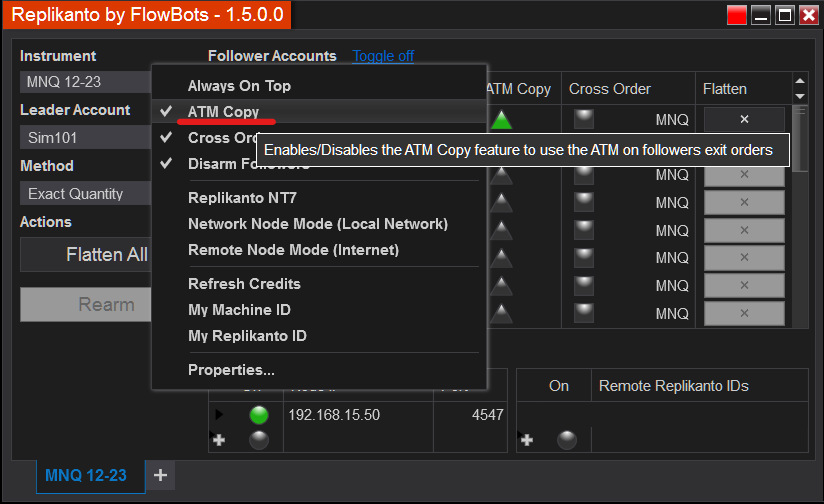Select Network Node Mode (Local Network)
The height and width of the screenshot is (504, 824).
(319, 224)
